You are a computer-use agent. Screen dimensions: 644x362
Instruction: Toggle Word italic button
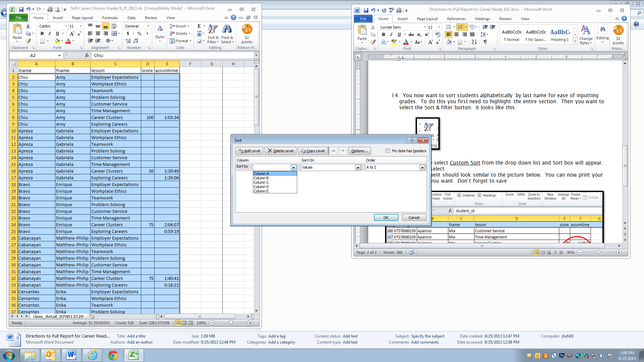(391, 35)
